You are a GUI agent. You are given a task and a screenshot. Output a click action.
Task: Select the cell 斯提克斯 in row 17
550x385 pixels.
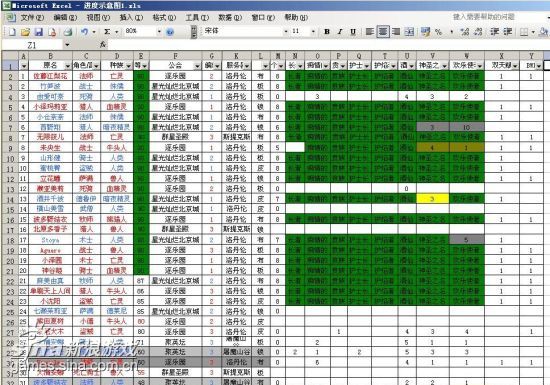pyautogui.click(x=236, y=230)
